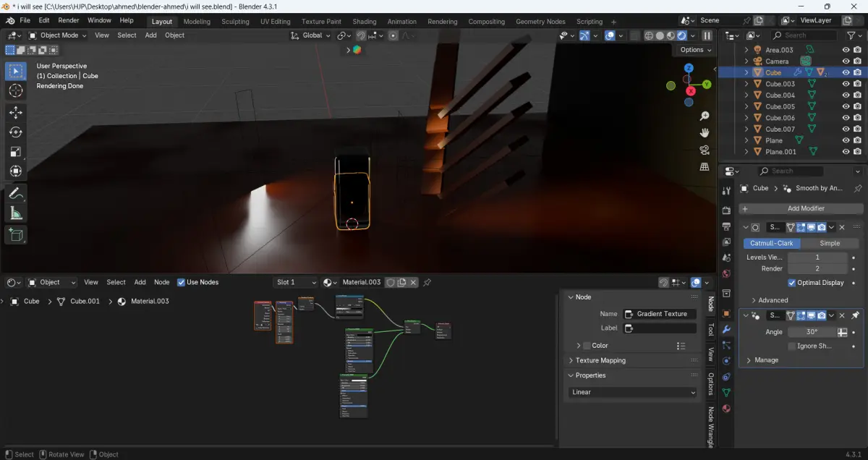Switch to solid viewport shading
Image resolution: width=868 pixels, height=460 pixels.
[660, 35]
